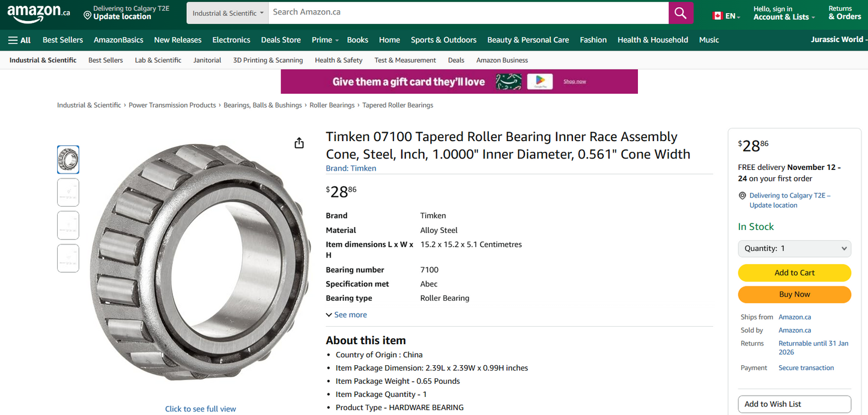Select the Test & Measurement nav tab
This screenshot has width=868, height=415.
(x=405, y=60)
